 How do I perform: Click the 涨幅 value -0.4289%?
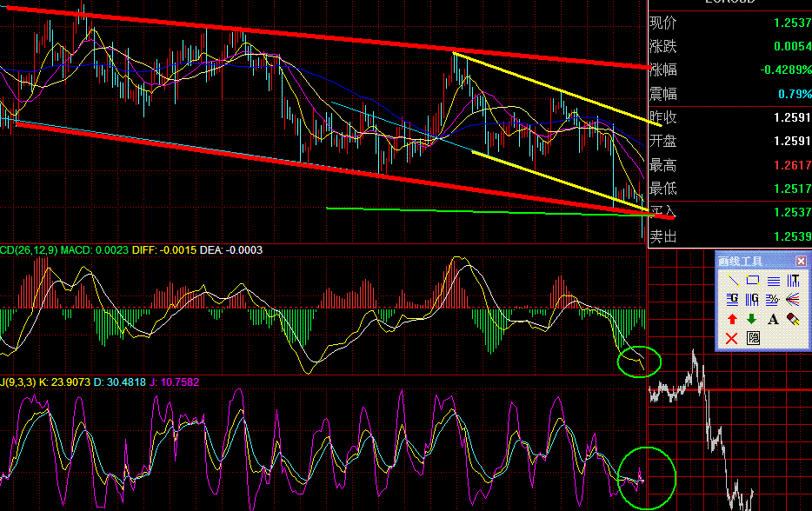click(x=786, y=70)
